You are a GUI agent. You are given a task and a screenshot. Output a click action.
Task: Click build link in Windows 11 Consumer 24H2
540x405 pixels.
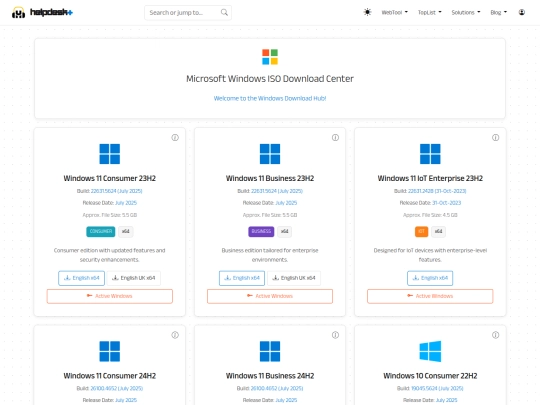(116, 388)
